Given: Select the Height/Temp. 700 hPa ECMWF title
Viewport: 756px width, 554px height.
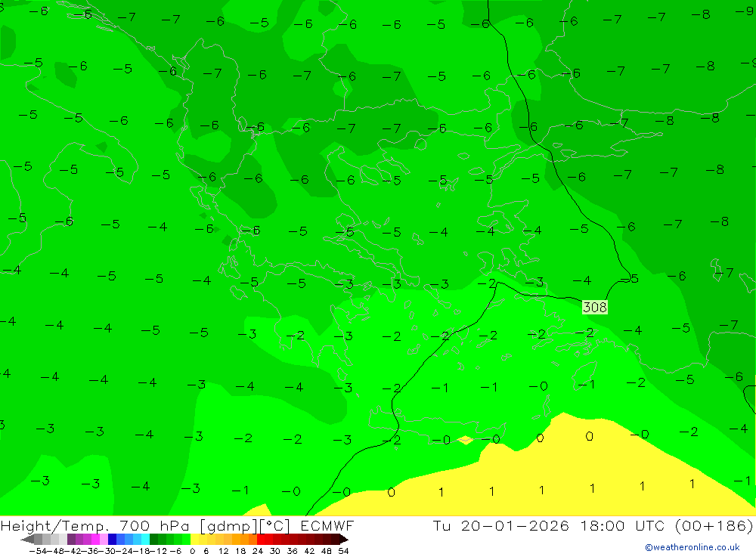Looking at the screenshot, I should point(177,525).
